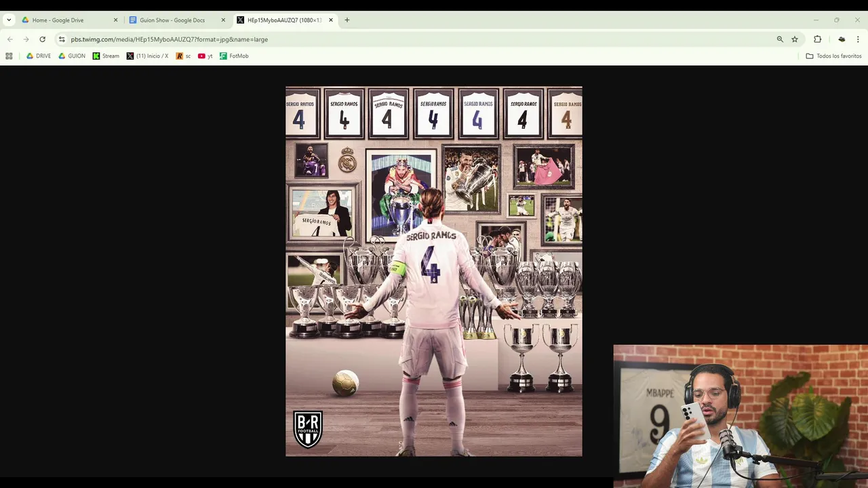This screenshot has width=868, height=488.
Task: Open the (11) Inicio / X bookmark
Action: tap(148, 56)
